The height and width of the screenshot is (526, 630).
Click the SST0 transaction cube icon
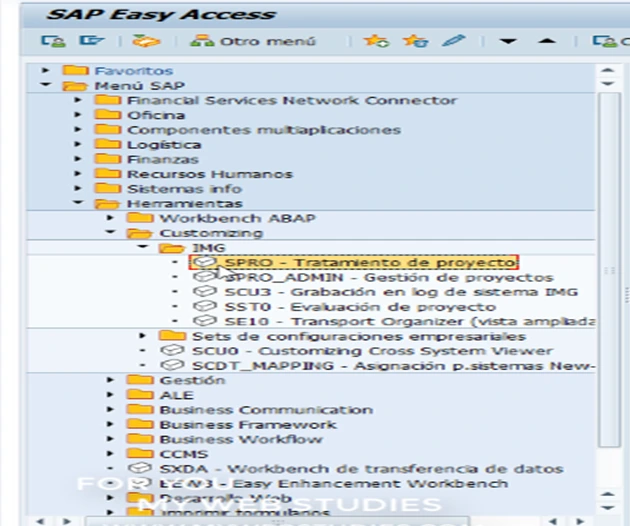[205, 306]
